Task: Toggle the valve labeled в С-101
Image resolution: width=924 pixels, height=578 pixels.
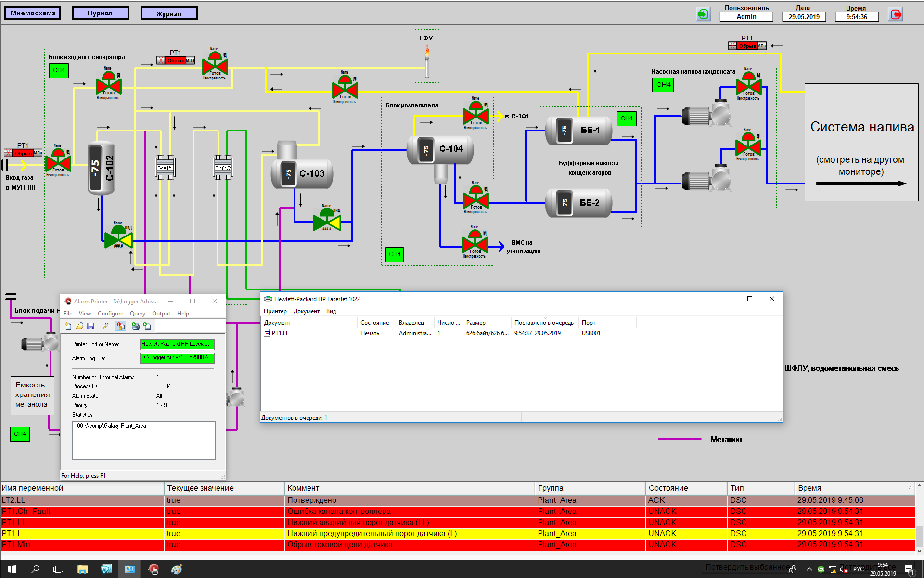Action: (x=475, y=116)
